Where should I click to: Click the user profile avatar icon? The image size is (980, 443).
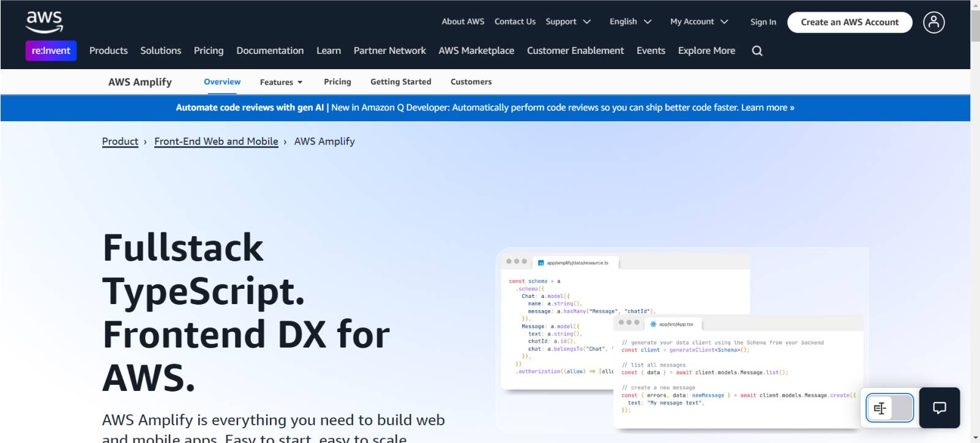tap(933, 23)
